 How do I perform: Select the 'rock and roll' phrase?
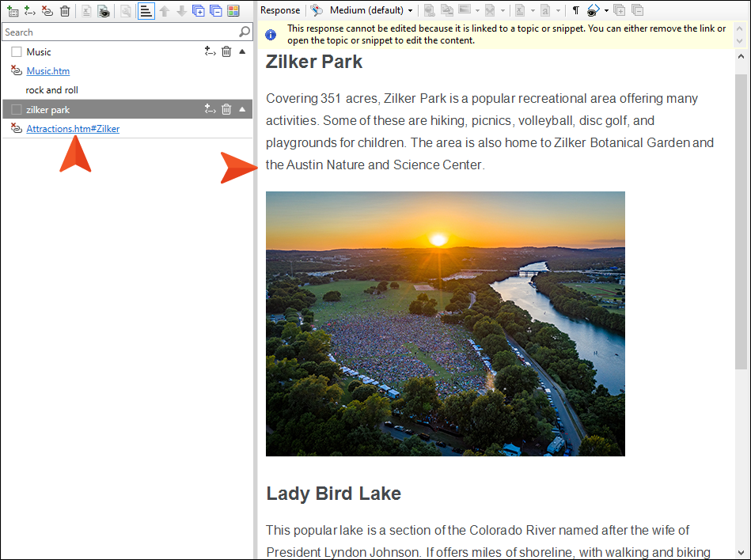51,90
